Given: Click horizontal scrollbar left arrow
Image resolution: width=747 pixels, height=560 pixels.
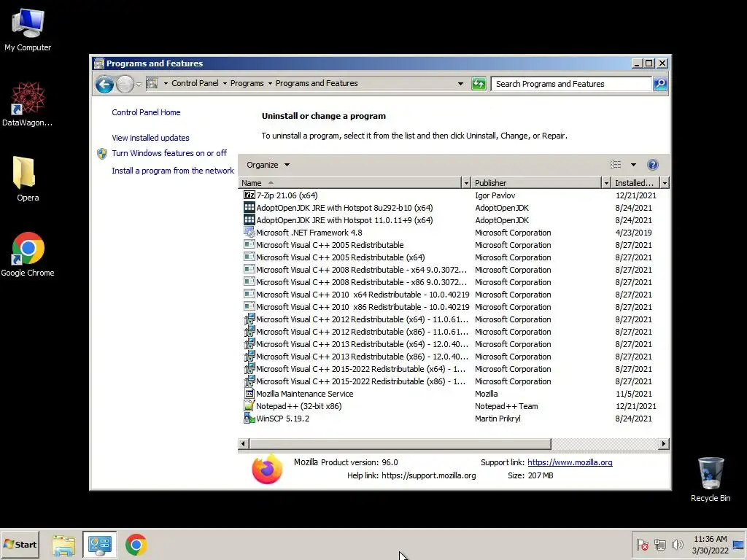Looking at the screenshot, I should point(243,444).
